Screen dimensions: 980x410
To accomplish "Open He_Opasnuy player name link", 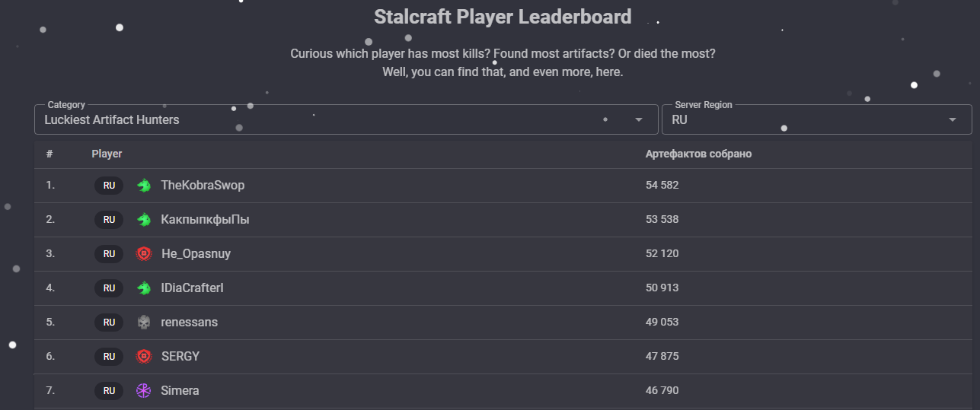I will [x=196, y=254].
